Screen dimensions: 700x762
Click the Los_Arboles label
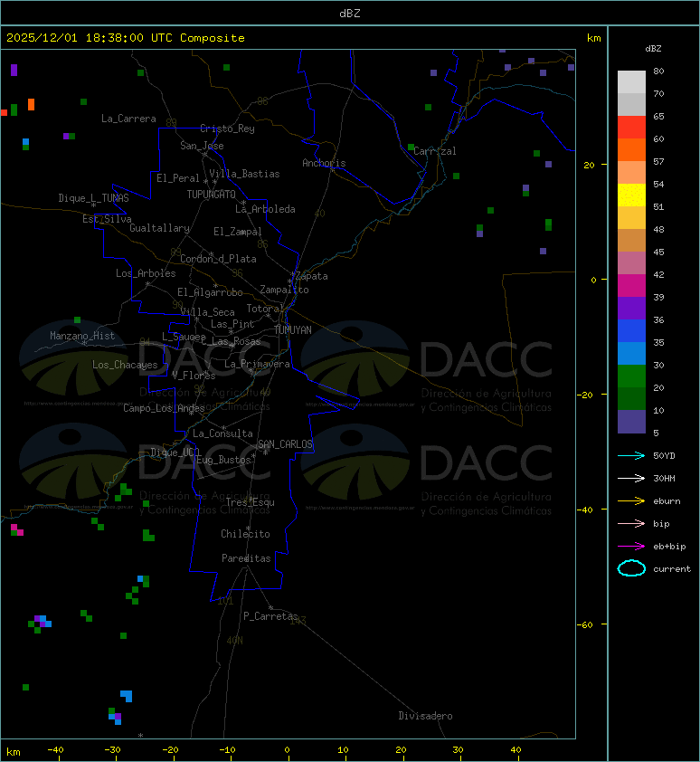tap(146, 273)
